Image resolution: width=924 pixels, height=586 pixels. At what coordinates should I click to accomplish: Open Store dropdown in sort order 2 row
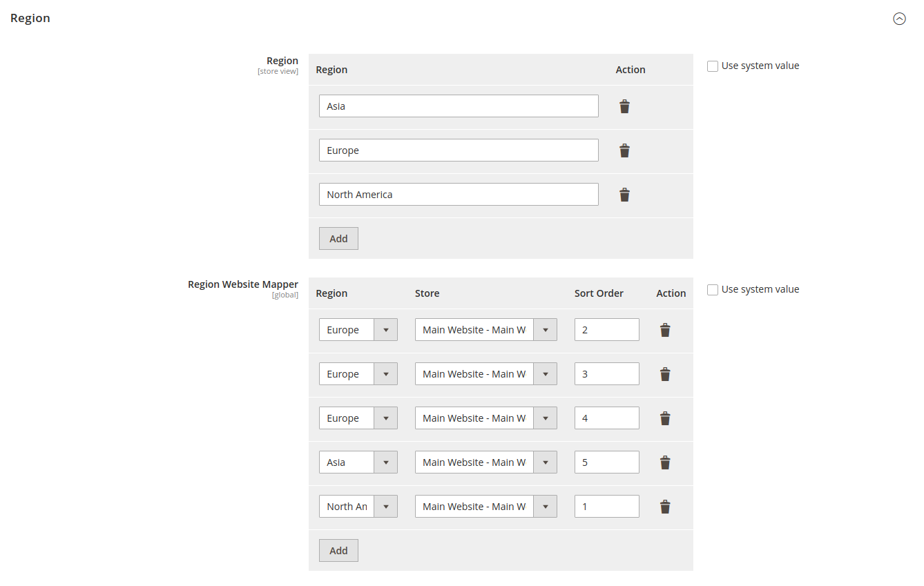pos(485,330)
